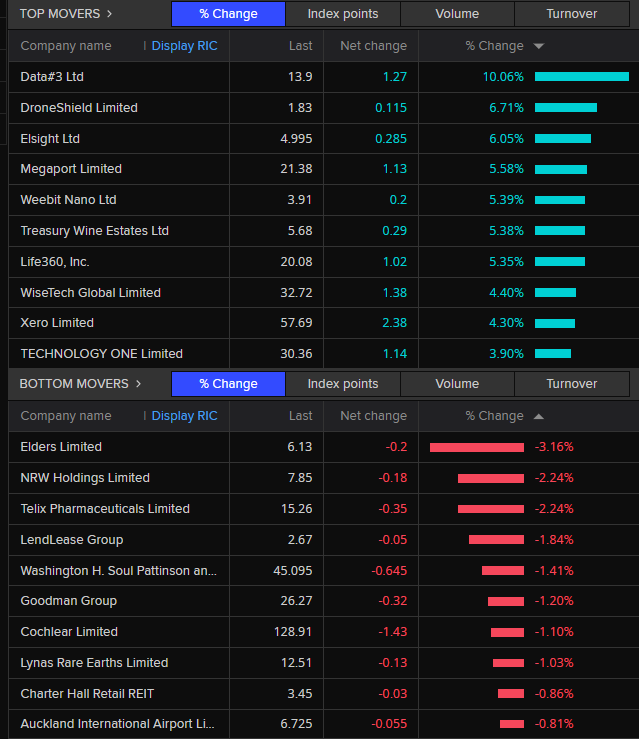Click Data#3 Ltd green percent bar
The height and width of the screenshot is (739, 639).
[x=582, y=77]
